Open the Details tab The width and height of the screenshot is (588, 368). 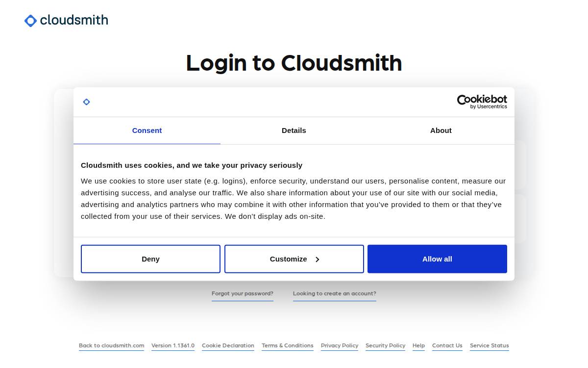pos(294,131)
